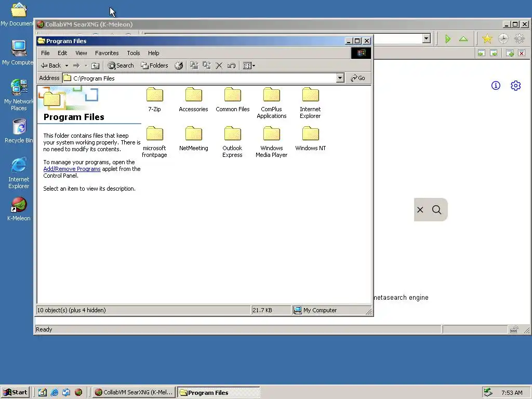Expand the Back history dropdown arrow
532x399 pixels.
[67, 65]
